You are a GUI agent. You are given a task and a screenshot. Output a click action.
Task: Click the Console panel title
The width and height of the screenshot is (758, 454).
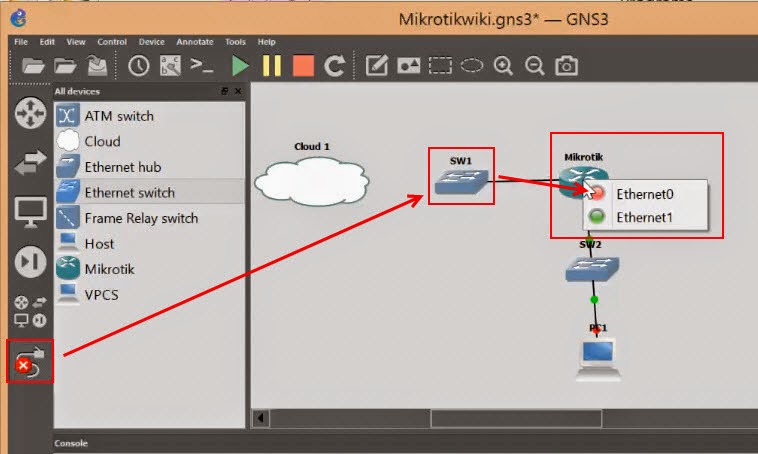(71, 443)
